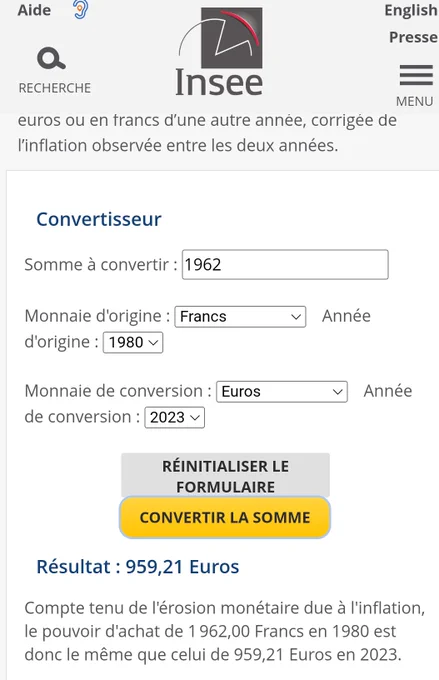Tap the MENU label below hamburger
The width and height of the screenshot is (439, 680).
[414, 101]
